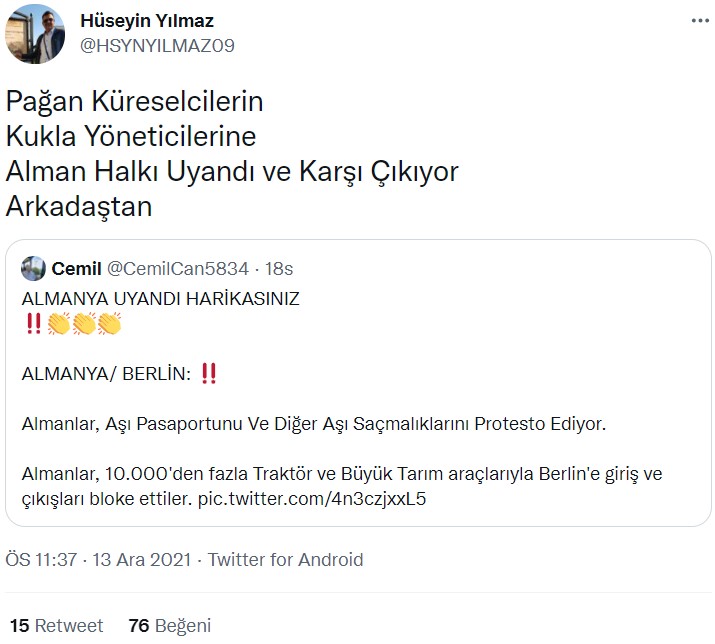Click Hüseyin Yılmaz's profile picture
The width and height of the screenshot is (715, 644).
(x=35, y=33)
